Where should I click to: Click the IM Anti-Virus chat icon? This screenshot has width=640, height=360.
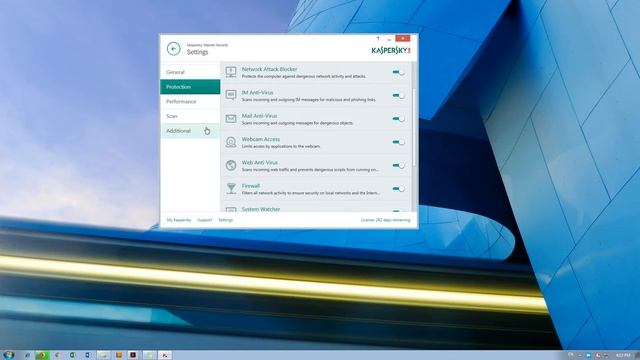click(231, 95)
